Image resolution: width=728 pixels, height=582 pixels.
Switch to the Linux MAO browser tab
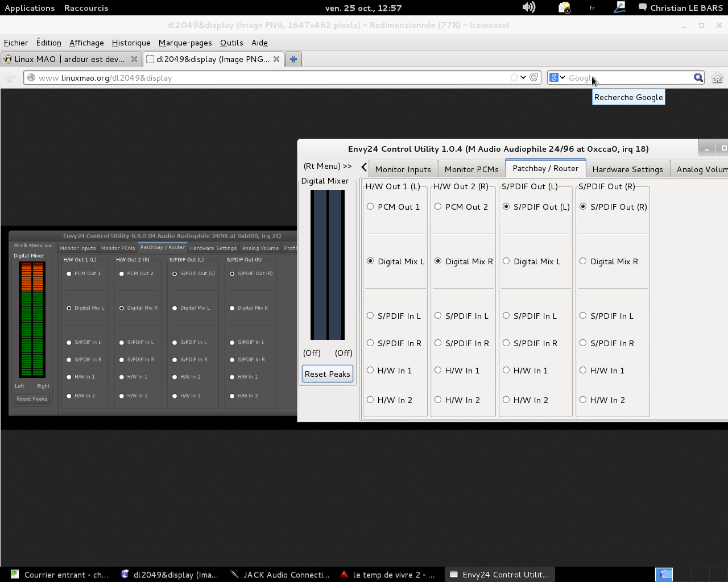point(71,59)
